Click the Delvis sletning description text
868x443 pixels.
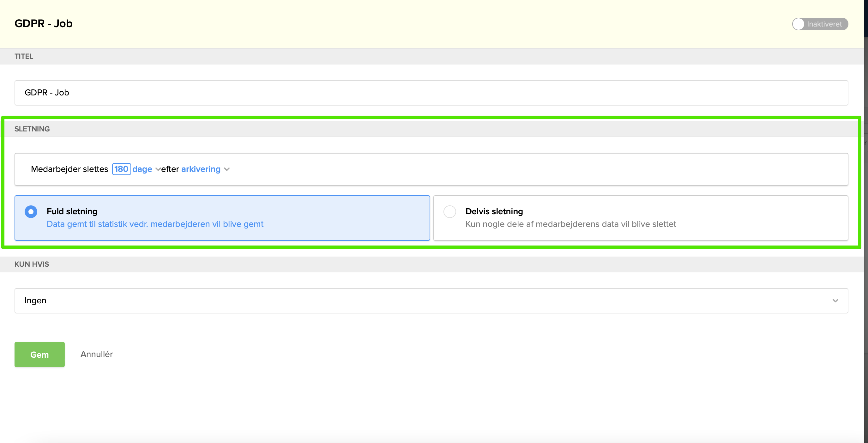(x=570, y=224)
